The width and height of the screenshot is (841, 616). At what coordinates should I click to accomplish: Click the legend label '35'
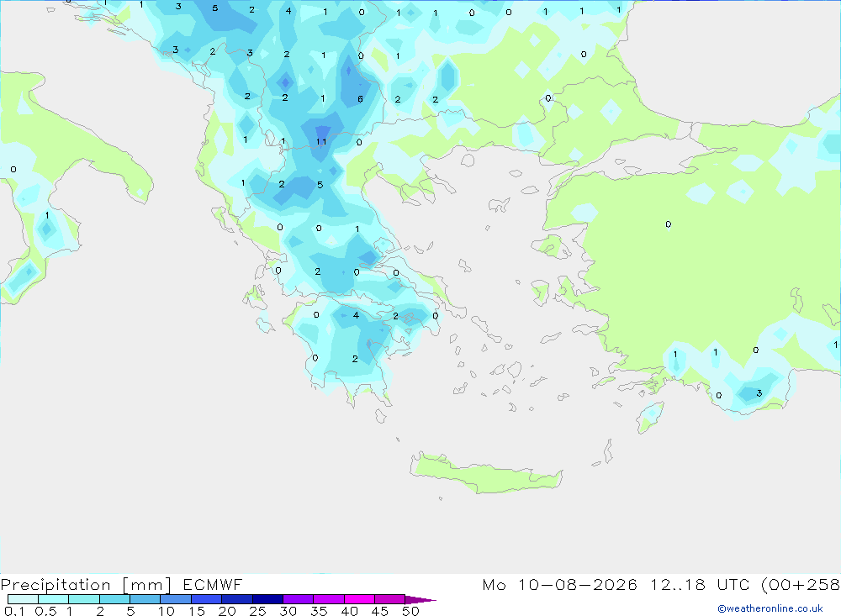pyautogui.click(x=319, y=611)
